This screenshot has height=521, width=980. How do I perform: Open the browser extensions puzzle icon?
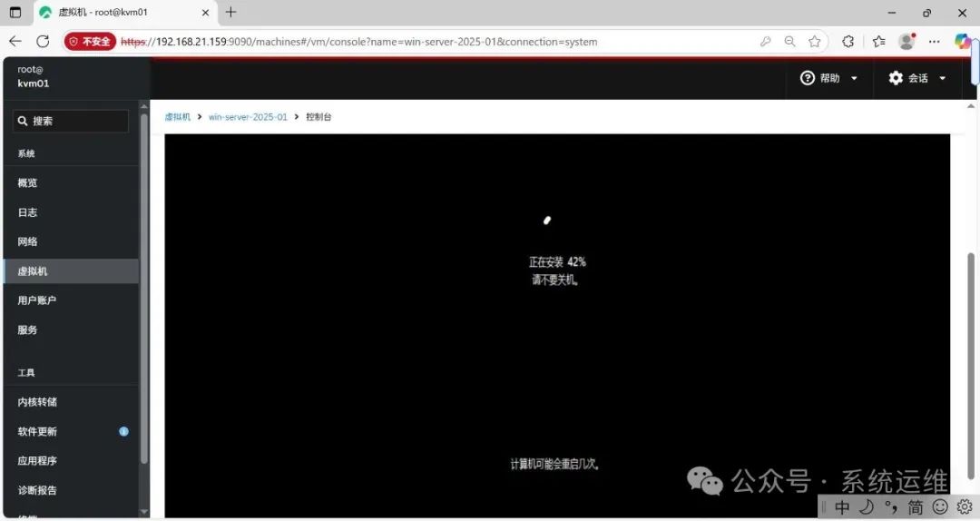[x=848, y=41]
